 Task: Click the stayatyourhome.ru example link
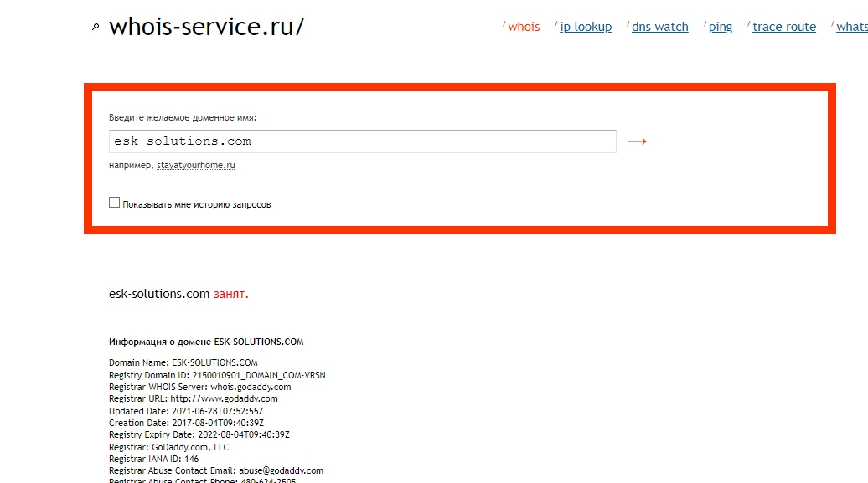click(x=196, y=165)
